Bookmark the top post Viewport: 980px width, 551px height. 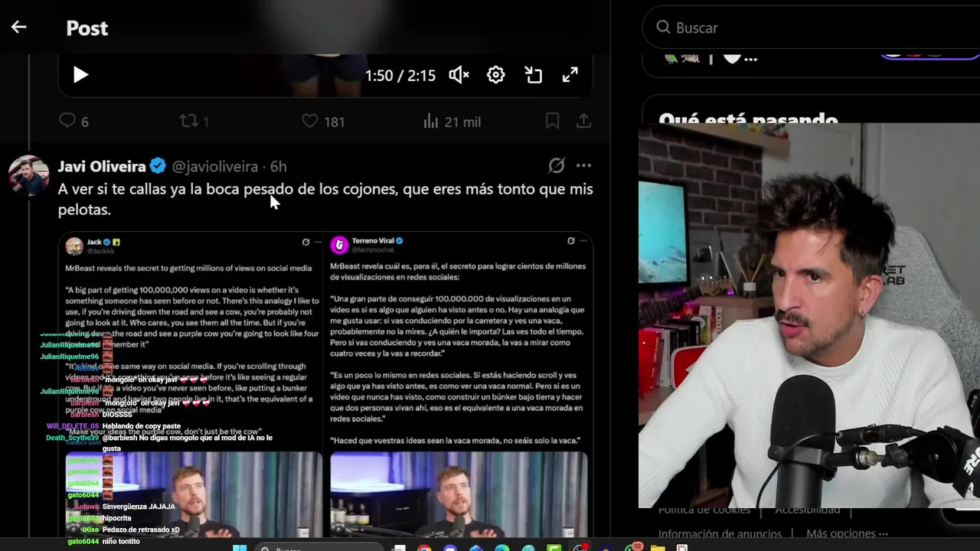[x=552, y=121]
